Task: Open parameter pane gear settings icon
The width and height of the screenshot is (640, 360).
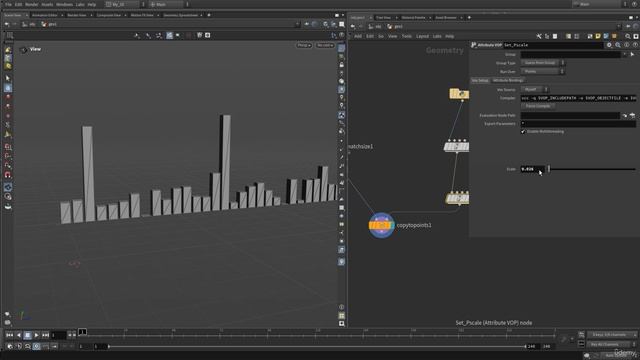Action: point(609,45)
